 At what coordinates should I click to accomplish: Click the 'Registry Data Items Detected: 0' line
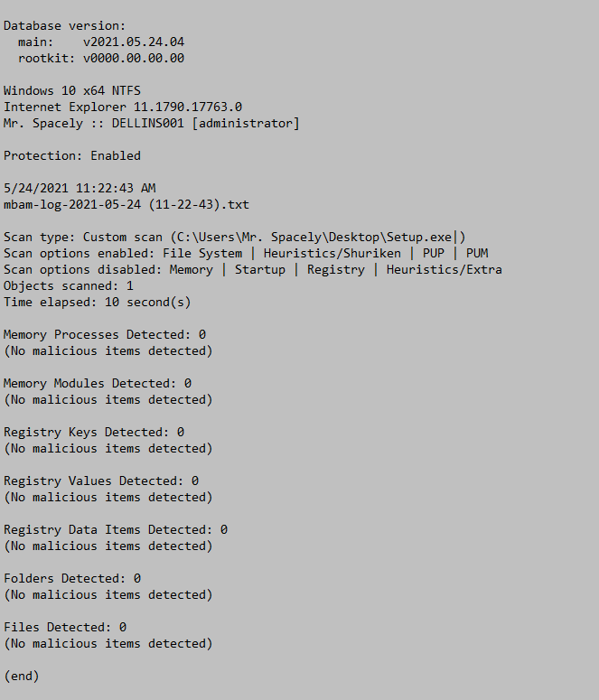click(116, 530)
